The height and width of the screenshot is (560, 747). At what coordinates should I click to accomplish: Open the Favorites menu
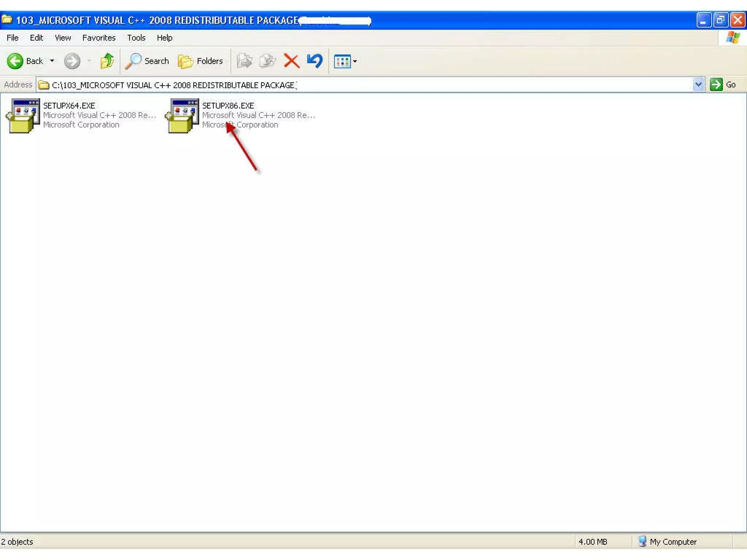click(99, 38)
